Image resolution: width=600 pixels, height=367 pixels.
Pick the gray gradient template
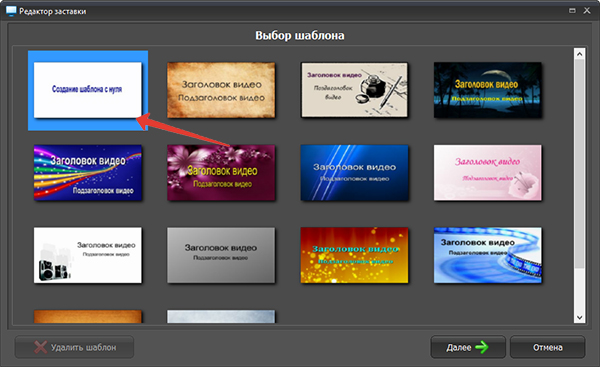coord(221,255)
